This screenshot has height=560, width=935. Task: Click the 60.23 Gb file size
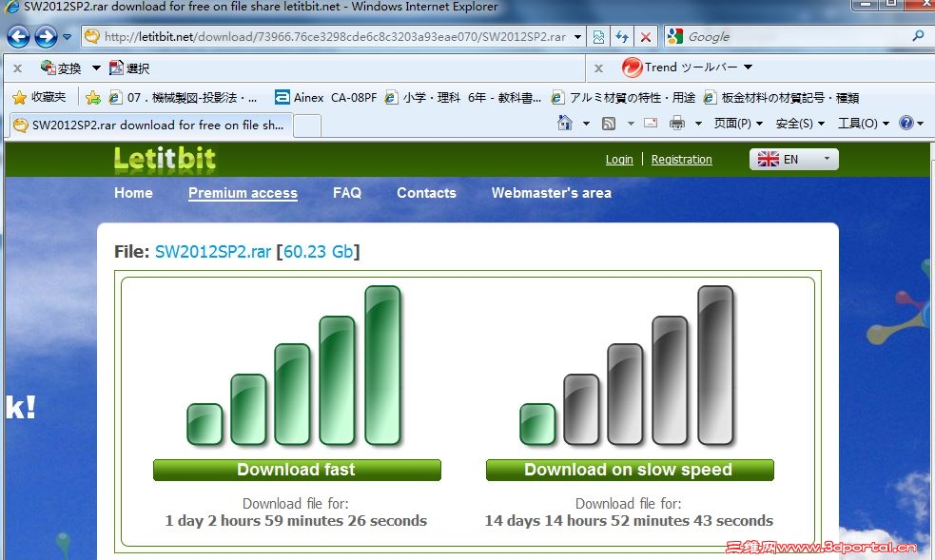tap(319, 251)
